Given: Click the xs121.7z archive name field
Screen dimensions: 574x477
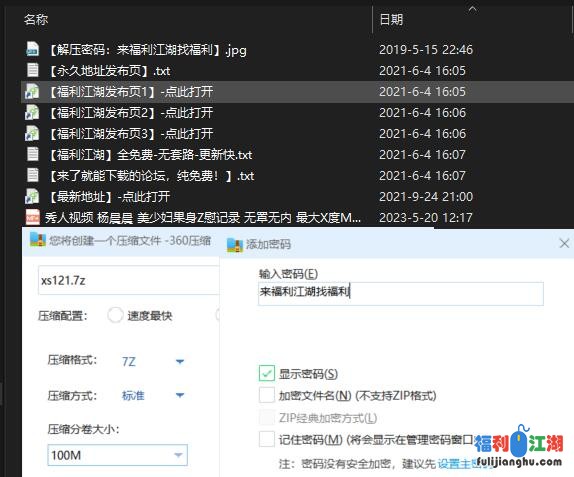Looking at the screenshot, I should click(x=129, y=280).
